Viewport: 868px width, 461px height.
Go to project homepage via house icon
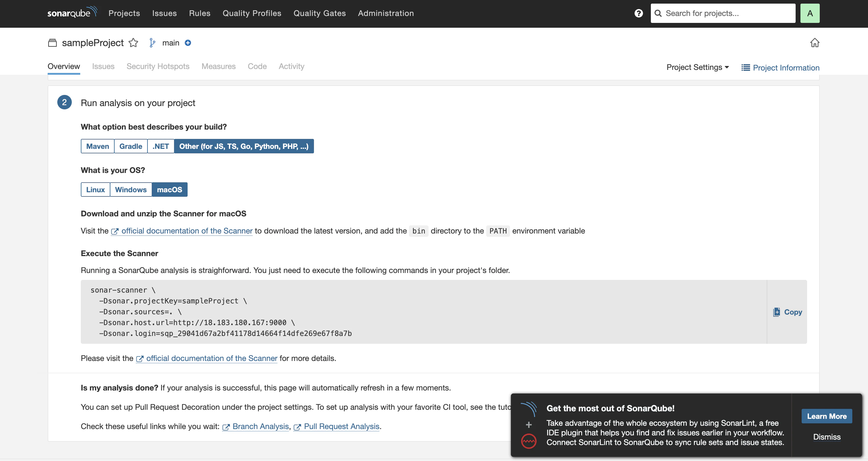point(814,43)
